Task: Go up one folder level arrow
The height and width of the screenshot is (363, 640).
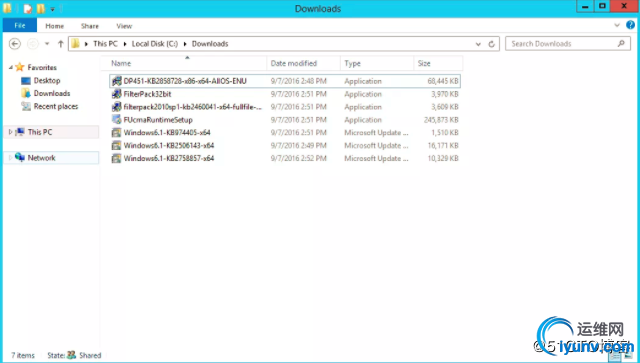Action: click(60, 44)
